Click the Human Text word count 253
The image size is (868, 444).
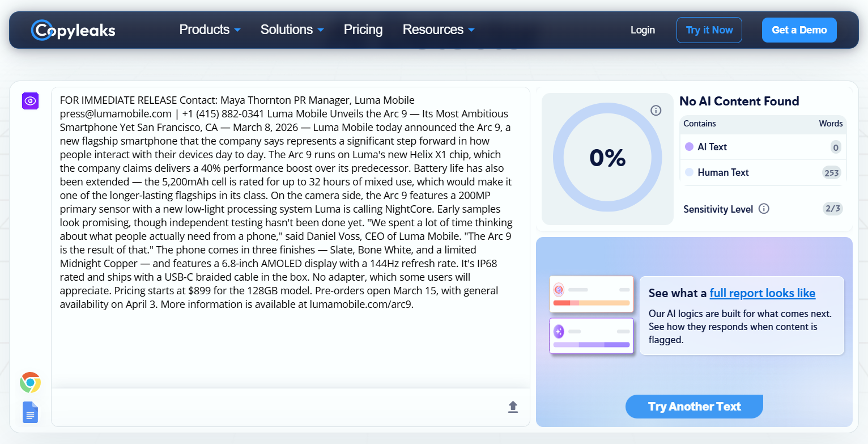pos(832,173)
